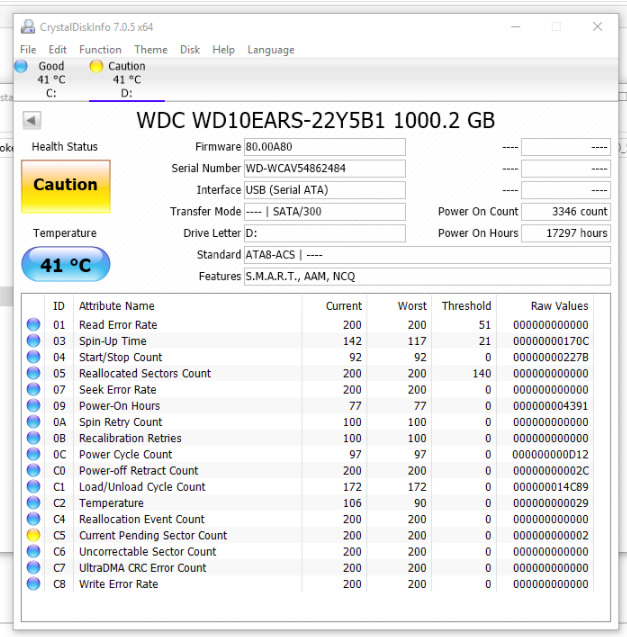Click the Serial Number field
Viewport: 627px width, 637px height.
click(x=325, y=169)
